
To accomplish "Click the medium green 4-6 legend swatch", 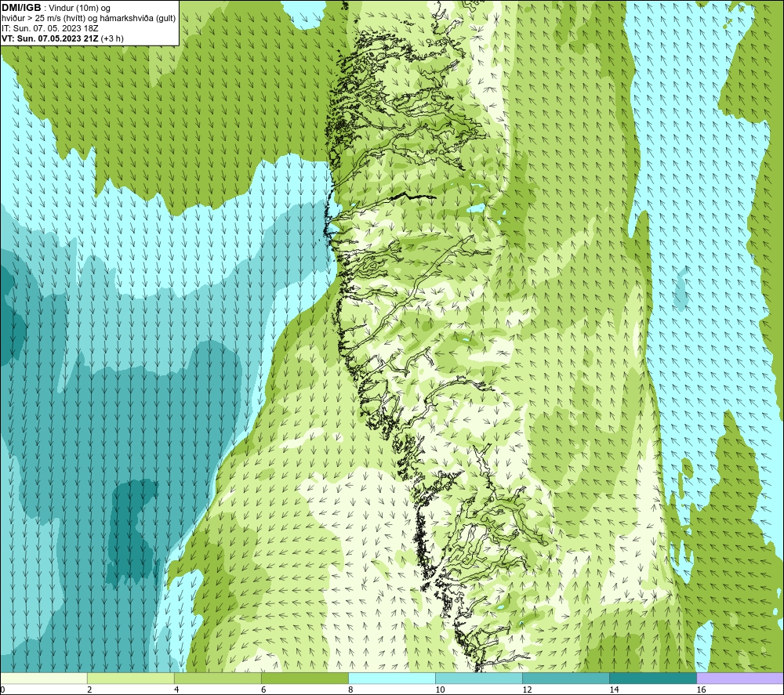I will pos(217,678).
